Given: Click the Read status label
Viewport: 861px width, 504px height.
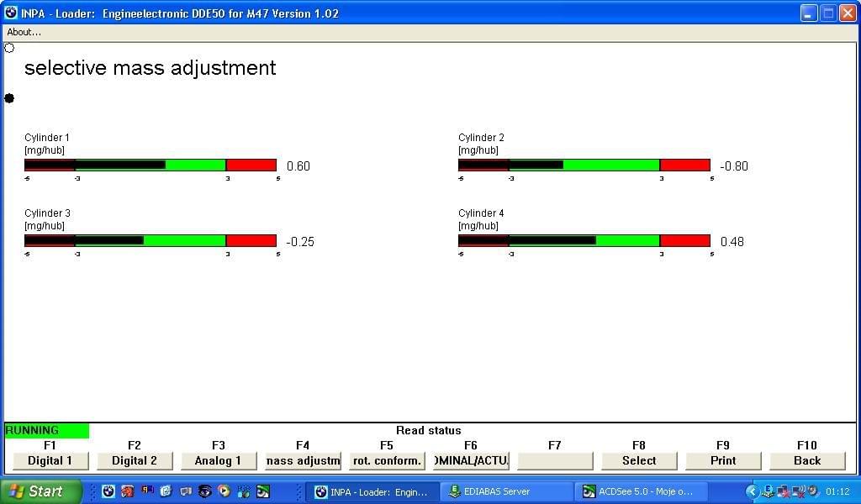Looking at the screenshot, I should [x=428, y=431].
